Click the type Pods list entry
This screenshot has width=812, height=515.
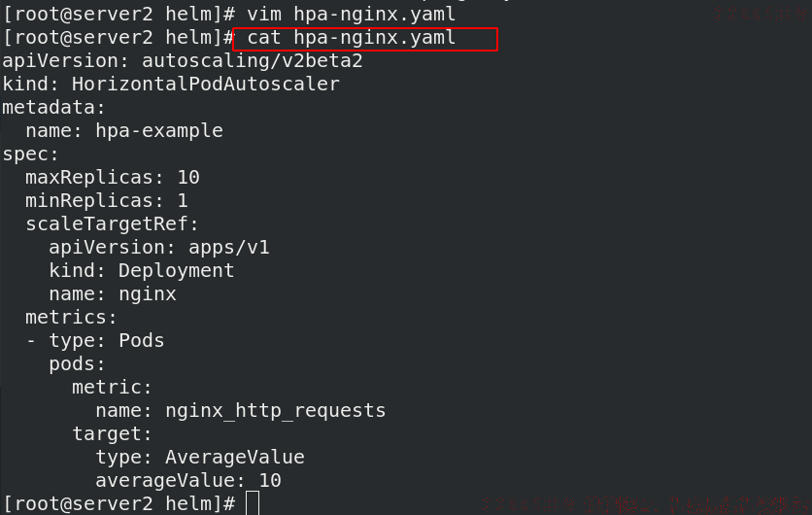pos(95,340)
